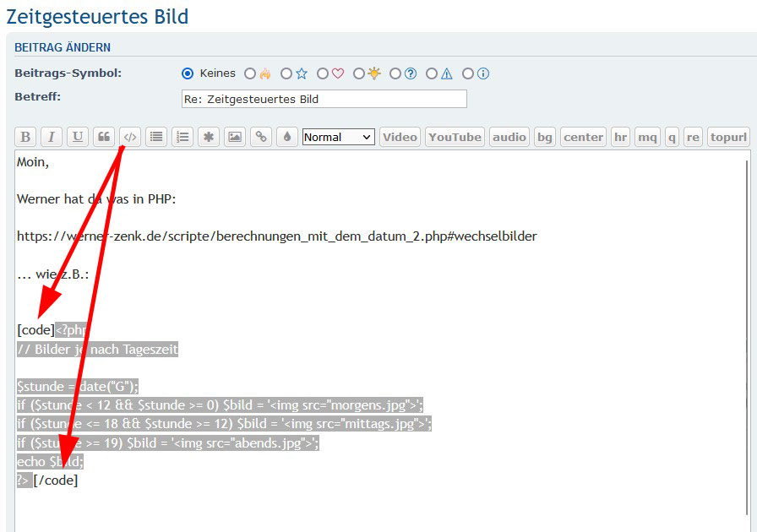Click into the Betreff subject field
This screenshot has width=757, height=532.
[324, 99]
